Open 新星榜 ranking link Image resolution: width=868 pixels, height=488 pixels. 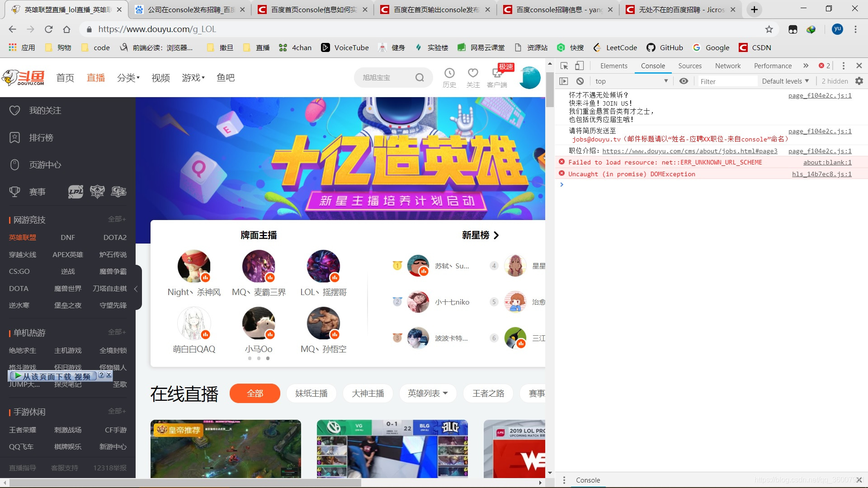point(480,235)
